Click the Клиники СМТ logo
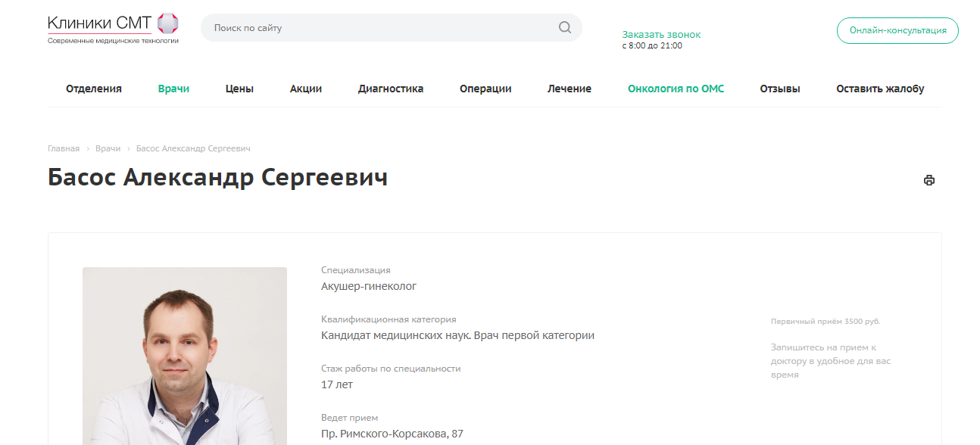Viewport: 980px width, 445px height. [x=114, y=29]
